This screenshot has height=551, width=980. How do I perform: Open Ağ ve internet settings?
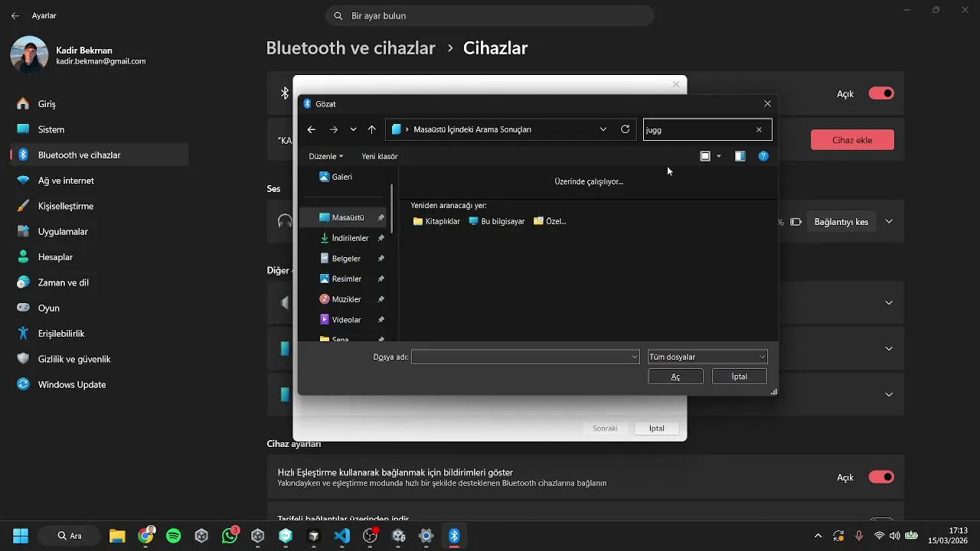tap(99, 181)
